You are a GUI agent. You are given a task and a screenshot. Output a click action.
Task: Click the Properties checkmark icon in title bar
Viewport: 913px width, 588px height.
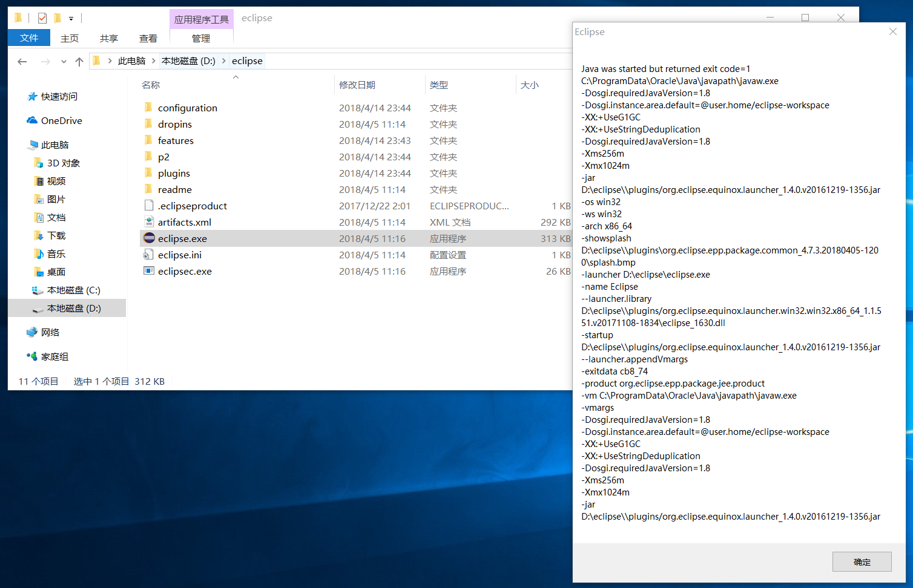pos(42,18)
